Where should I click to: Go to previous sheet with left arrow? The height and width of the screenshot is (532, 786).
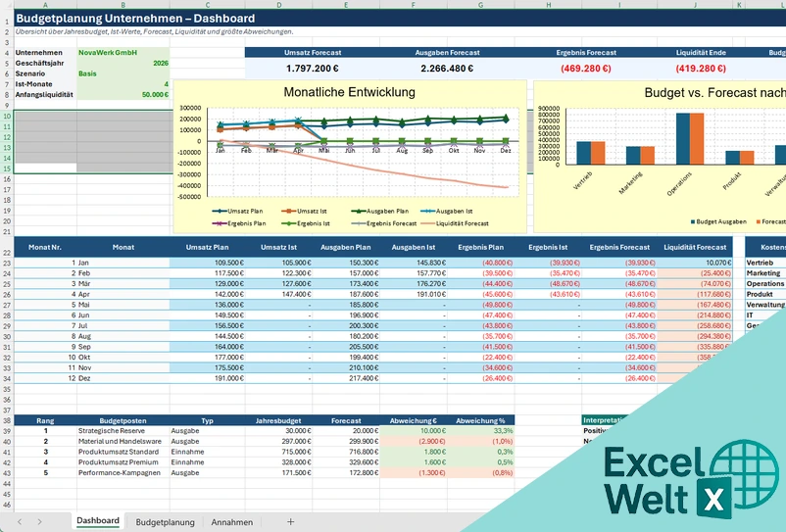(x=20, y=522)
